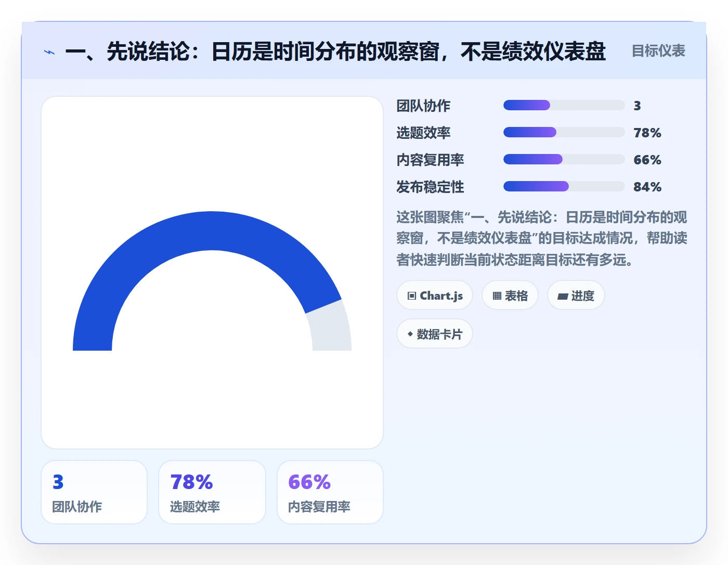Click the 选题效率 progress bar
Image resolution: width=728 pixels, height=565 pixels.
coord(564,132)
